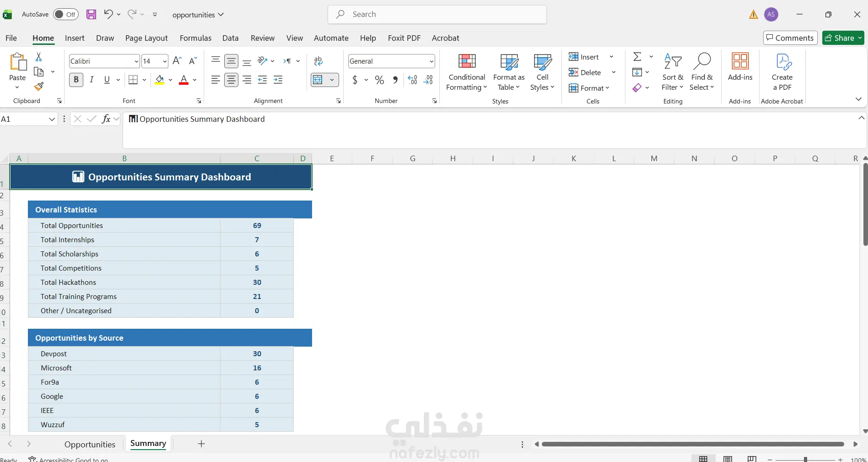Open Find & Select magnifier
868x462 pixels.
701,72
